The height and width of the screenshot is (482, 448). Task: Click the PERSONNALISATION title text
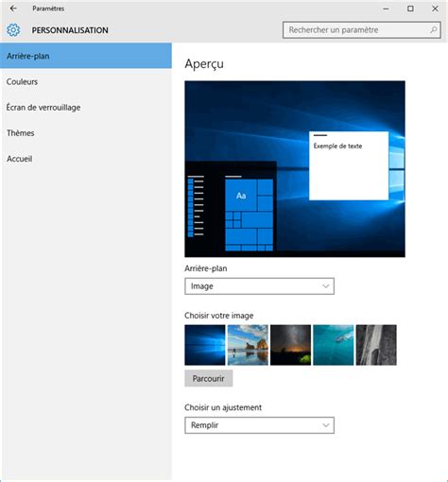pyautogui.click(x=70, y=30)
